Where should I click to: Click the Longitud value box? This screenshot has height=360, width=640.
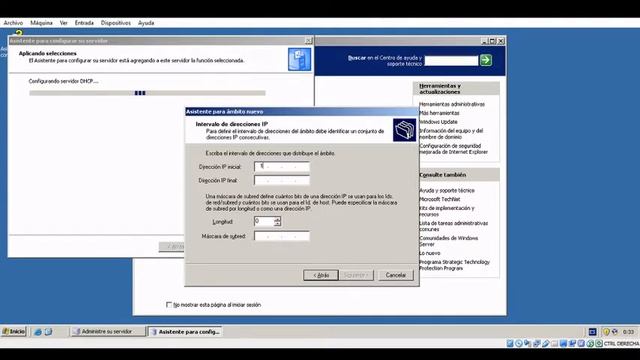pyautogui.click(x=264, y=222)
